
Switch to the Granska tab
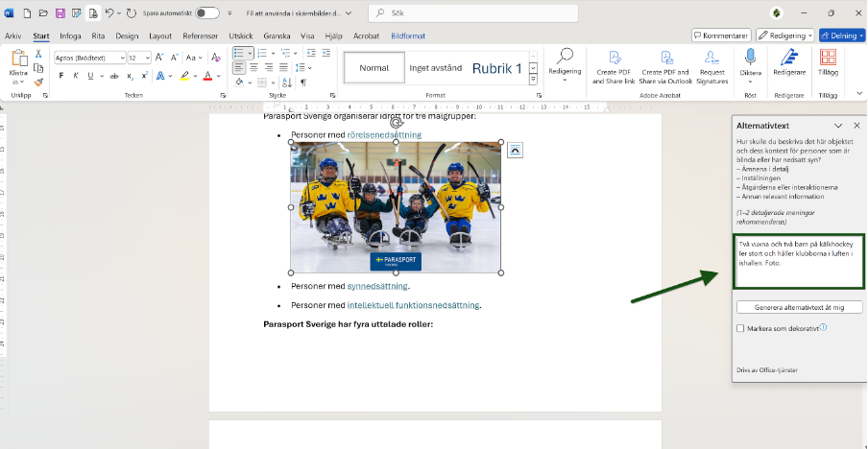[277, 35]
